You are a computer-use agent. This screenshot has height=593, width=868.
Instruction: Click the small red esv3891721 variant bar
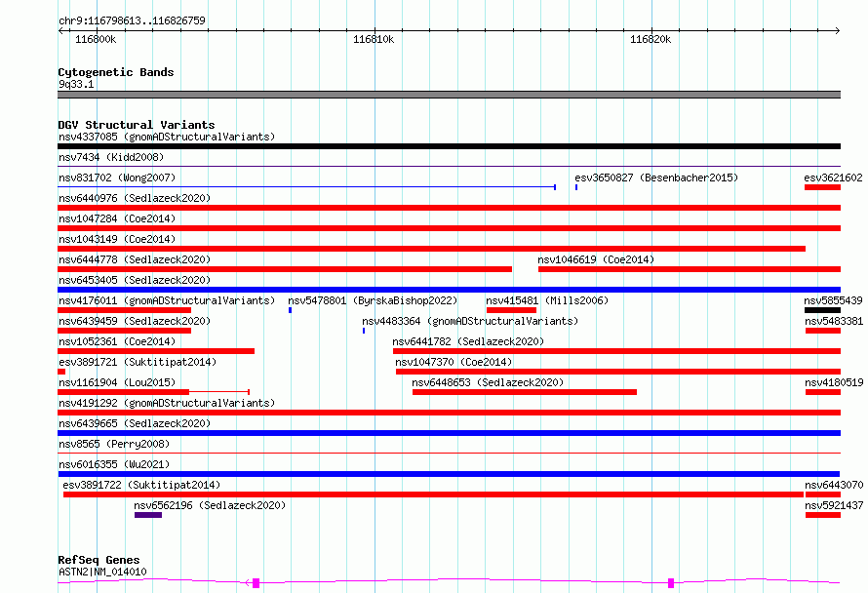[61, 372]
